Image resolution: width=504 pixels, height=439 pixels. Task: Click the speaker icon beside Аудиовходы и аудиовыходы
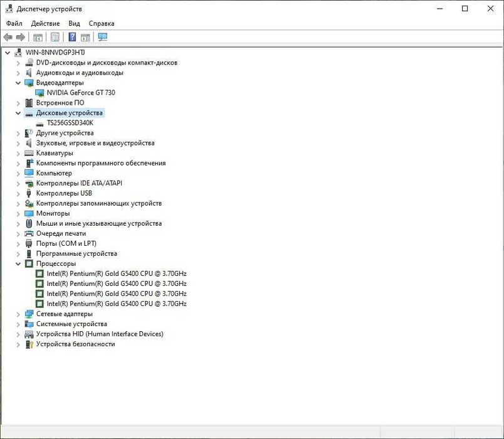29,73
